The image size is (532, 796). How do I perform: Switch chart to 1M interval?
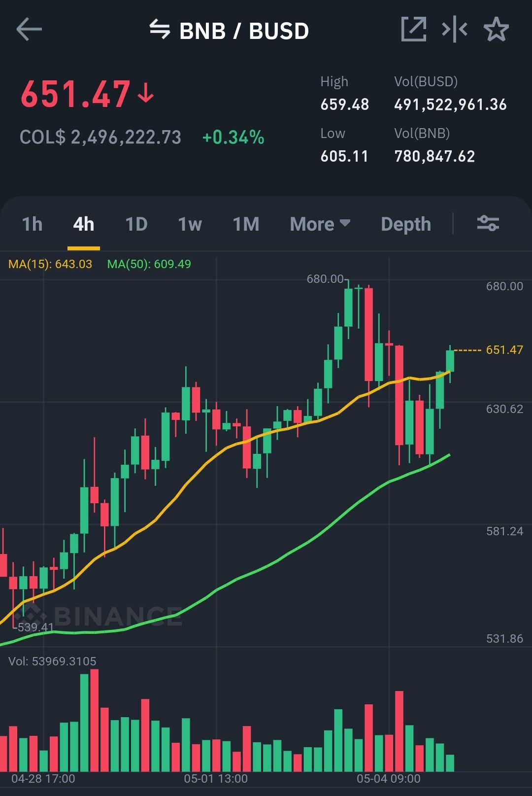246,224
